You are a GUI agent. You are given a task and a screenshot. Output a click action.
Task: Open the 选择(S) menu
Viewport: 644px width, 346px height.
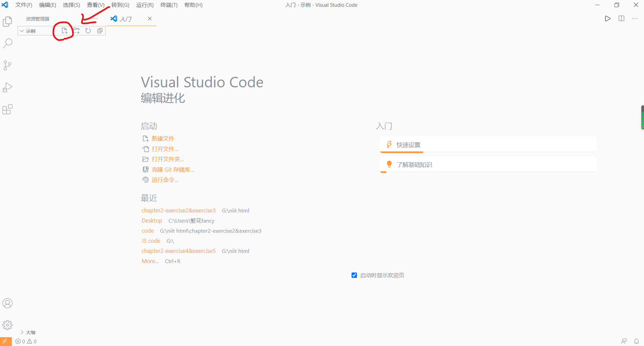pos(72,5)
